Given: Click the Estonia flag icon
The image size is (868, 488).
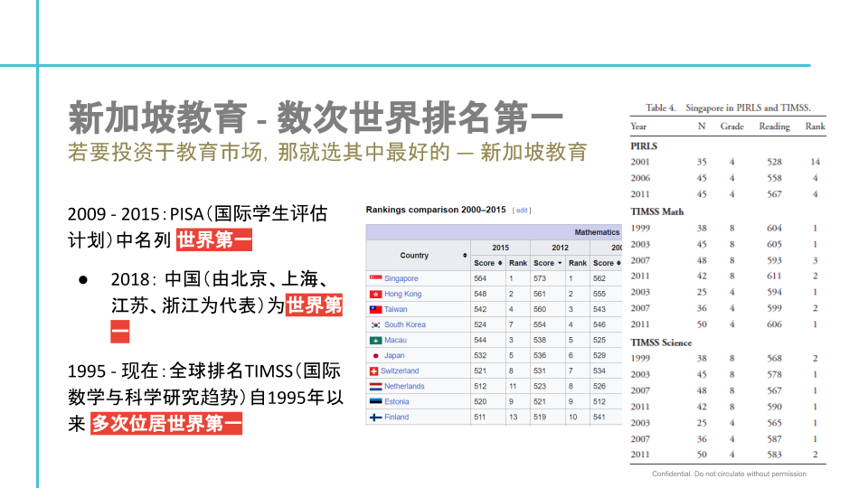Looking at the screenshot, I should pyautogui.click(x=375, y=401).
